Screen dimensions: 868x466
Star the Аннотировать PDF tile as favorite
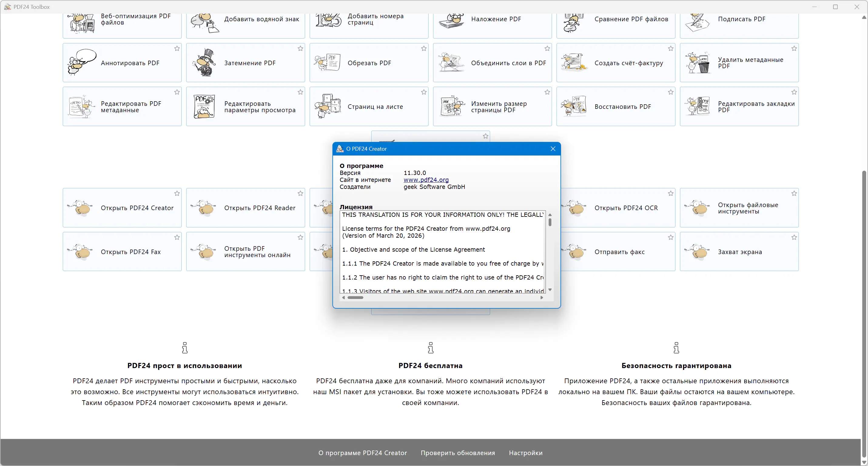point(177,49)
